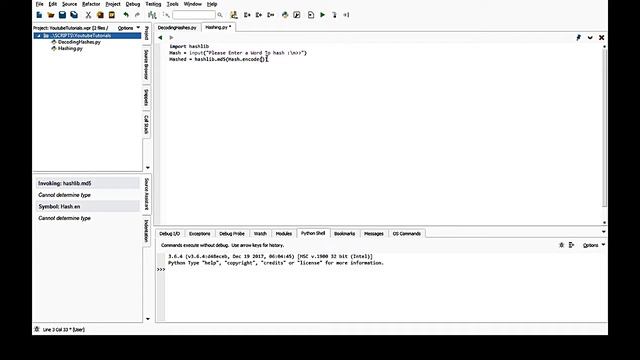This screenshot has height=360, width=640.
Task: Open the Snippets vertical side tab
Action: click(x=146, y=98)
